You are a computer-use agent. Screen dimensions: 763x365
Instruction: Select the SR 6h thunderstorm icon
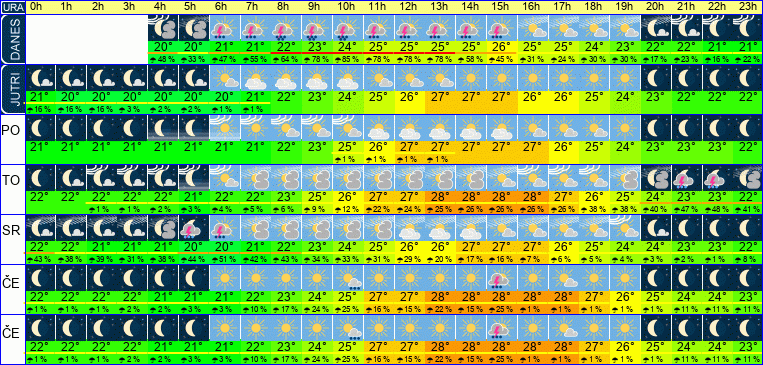225,228
